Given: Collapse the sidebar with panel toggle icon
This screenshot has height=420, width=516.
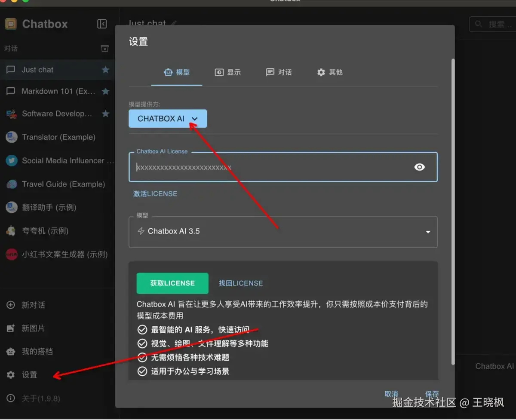Looking at the screenshot, I should click(102, 24).
